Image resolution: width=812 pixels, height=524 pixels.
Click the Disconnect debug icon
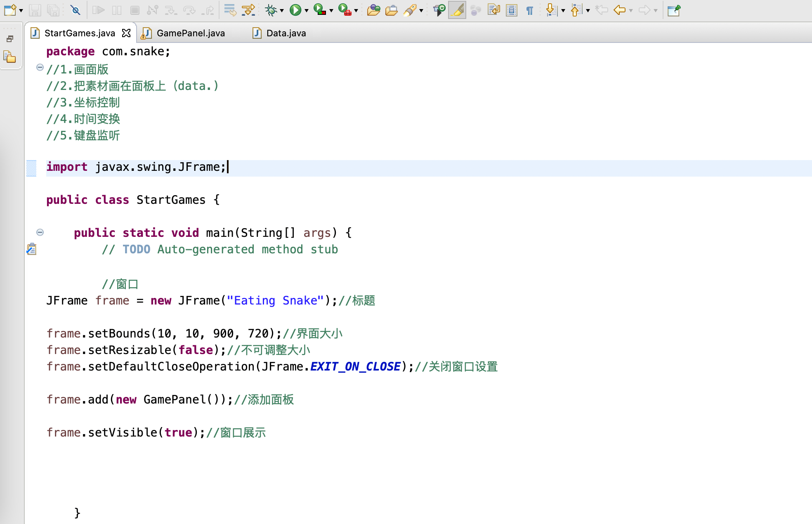point(153,10)
